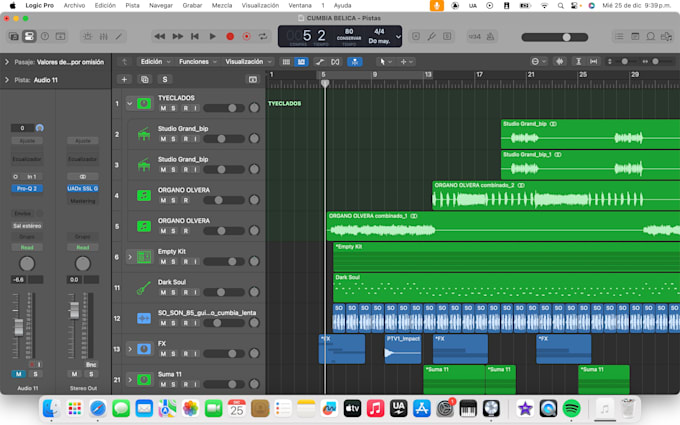Screen dimensions: 680x425
Task: Add new track with plus button
Action: (x=124, y=79)
